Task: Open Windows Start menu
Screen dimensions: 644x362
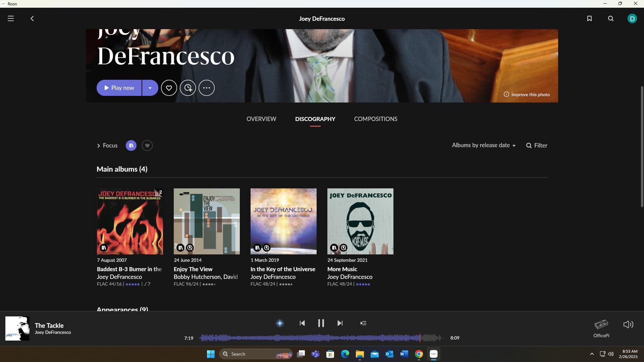Action: pyautogui.click(x=211, y=354)
